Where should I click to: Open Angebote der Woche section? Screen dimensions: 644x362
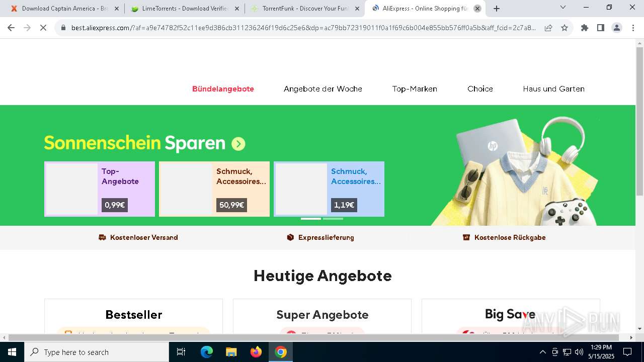tap(323, 89)
